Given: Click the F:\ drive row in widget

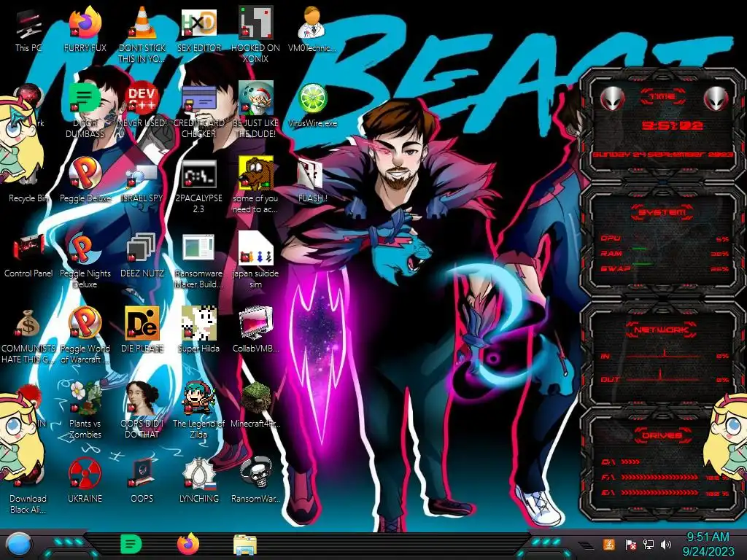Looking at the screenshot, I should click(x=665, y=477).
